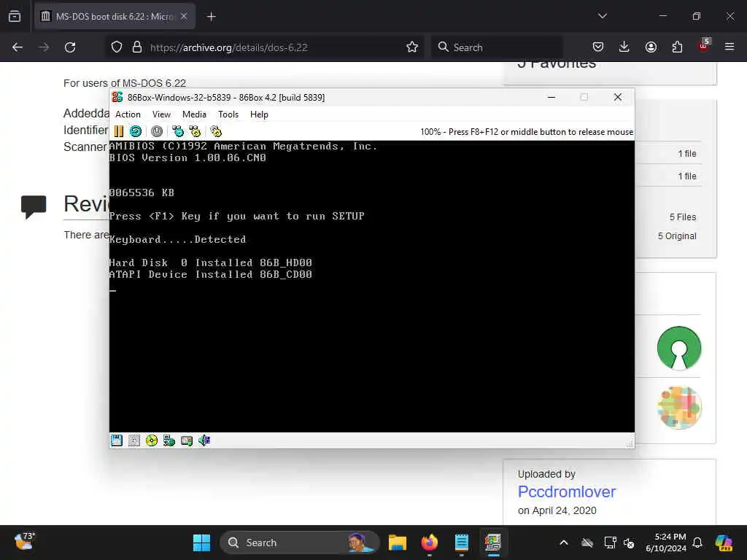The height and width of the screenshot is (560, 747).
Task: Open notifications bell
Action: click(x=697, y=542)
